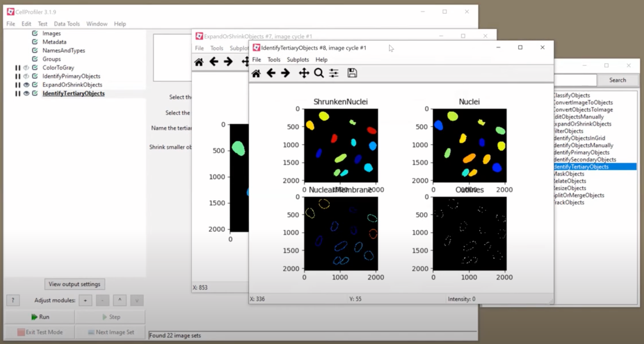Toggle the NamesAndTypes module checkbox
This screenshot has width=644, height=344.
tap(35, 50)
